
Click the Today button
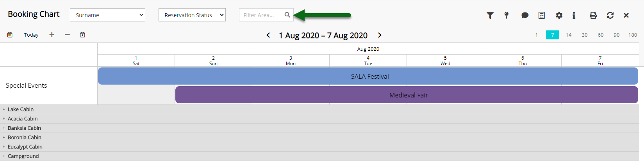tap(31, 35)
